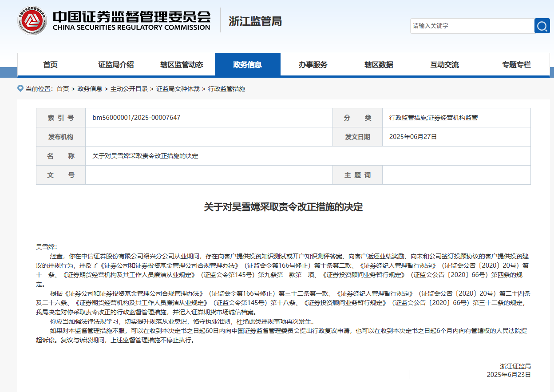Click the 浙江监管局 header title

coord(255,21)
